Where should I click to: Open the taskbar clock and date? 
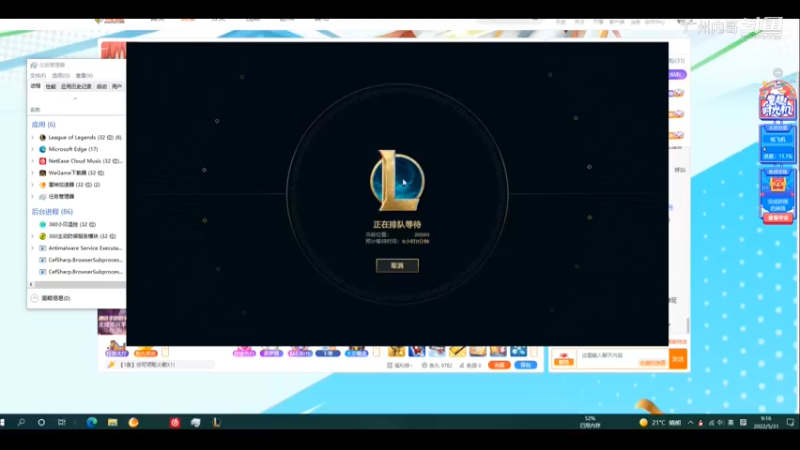[x=765, y=422]
